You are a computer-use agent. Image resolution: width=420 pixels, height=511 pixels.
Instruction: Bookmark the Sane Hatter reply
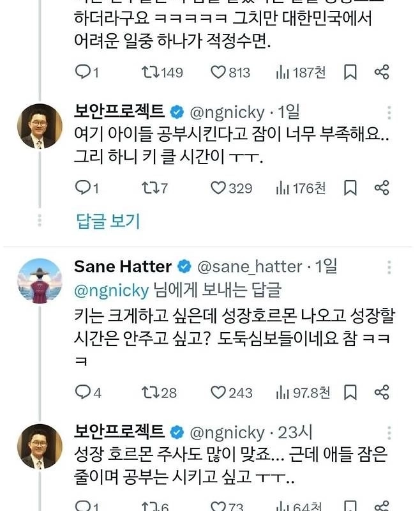pos(350,392)
